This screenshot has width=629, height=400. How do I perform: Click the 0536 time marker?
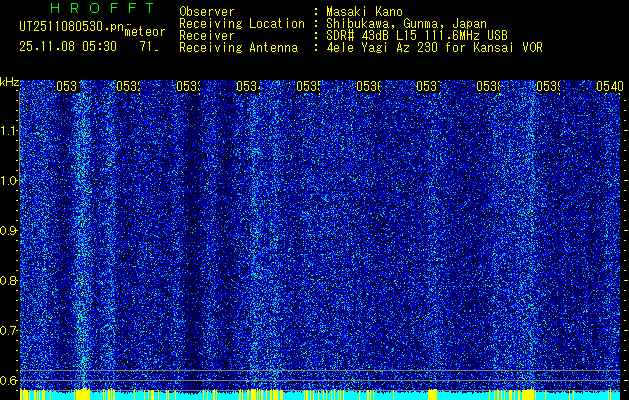point(368,86)
